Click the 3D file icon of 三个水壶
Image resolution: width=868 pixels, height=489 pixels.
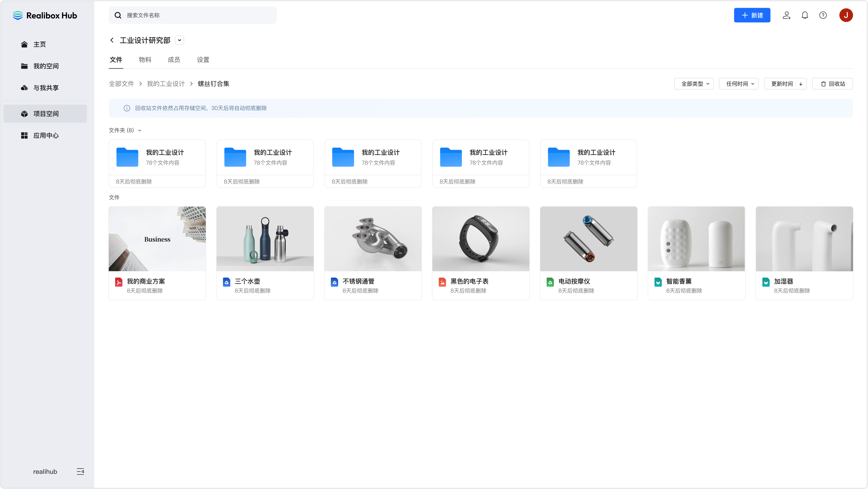[227, 282]
